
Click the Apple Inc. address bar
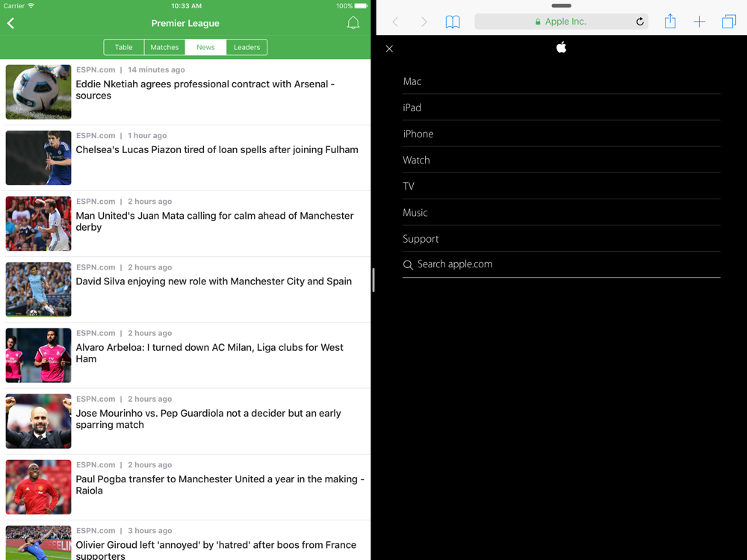pyautogui.click(x=561, y=22)
